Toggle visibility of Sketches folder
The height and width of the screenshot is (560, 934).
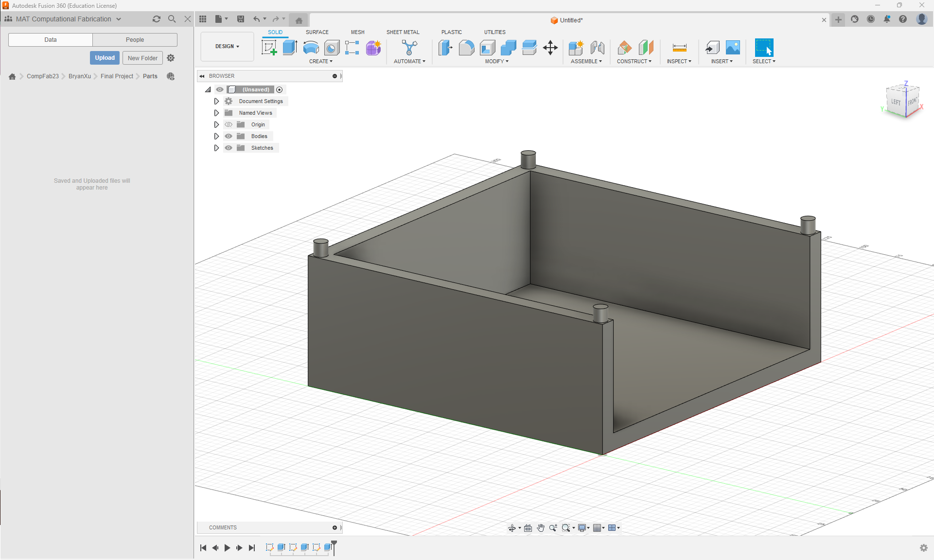(229, 148)
